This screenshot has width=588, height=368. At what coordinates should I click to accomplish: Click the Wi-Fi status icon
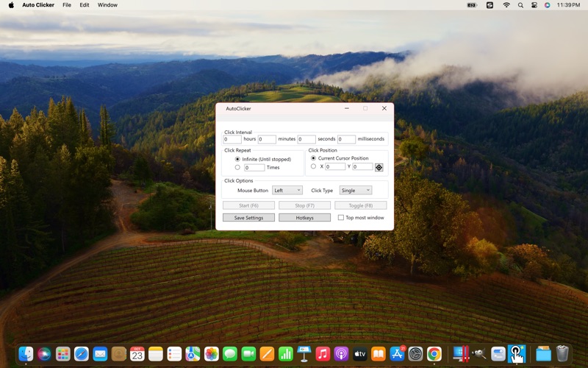click(506, 5)
